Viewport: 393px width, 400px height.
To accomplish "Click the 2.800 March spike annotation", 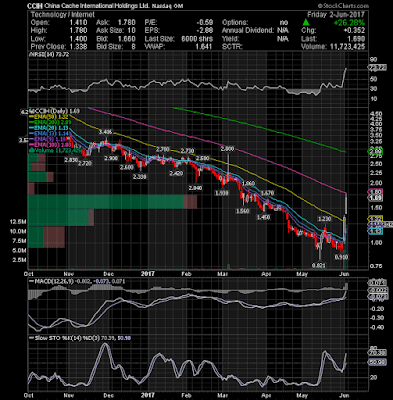I will pos(227,149).
